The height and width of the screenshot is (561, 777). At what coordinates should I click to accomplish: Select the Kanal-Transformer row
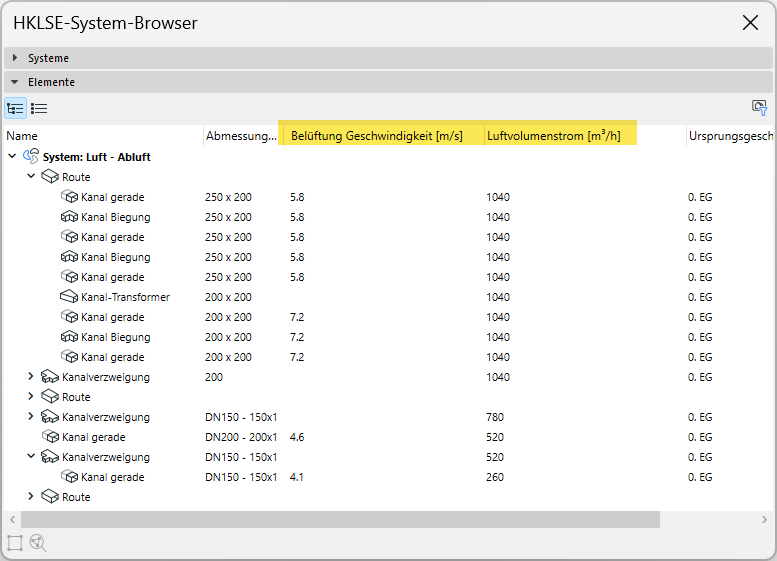point(389,297)
